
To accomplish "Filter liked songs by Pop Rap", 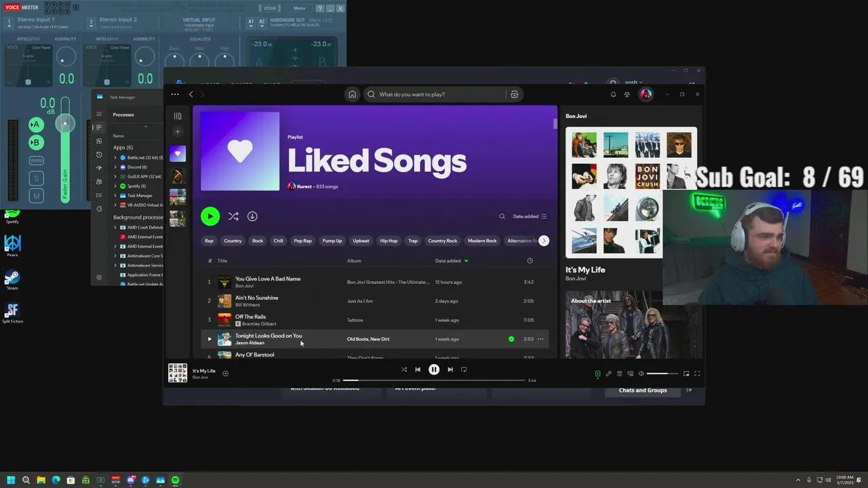I will (302, 241).
